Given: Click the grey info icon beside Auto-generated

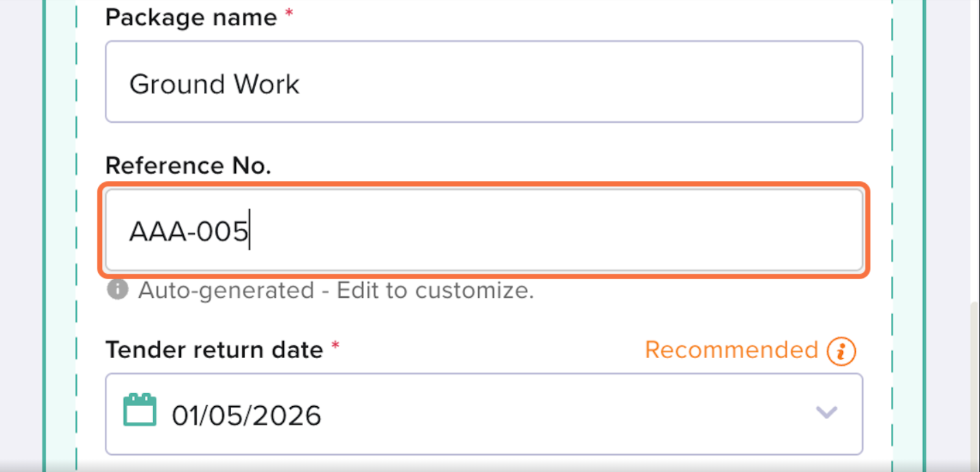Looking at the screenshot, I should tap(117, 290).
